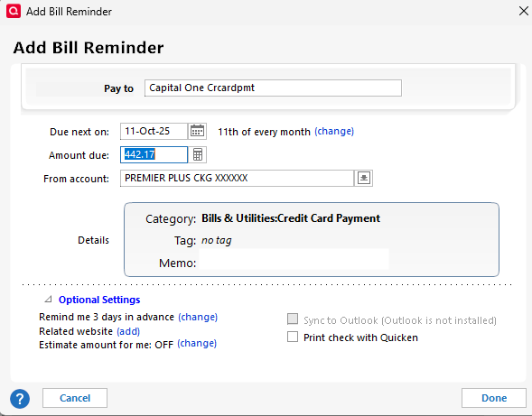Click the 'Print check with Quicken' label
532x416 pixels.
360,337
